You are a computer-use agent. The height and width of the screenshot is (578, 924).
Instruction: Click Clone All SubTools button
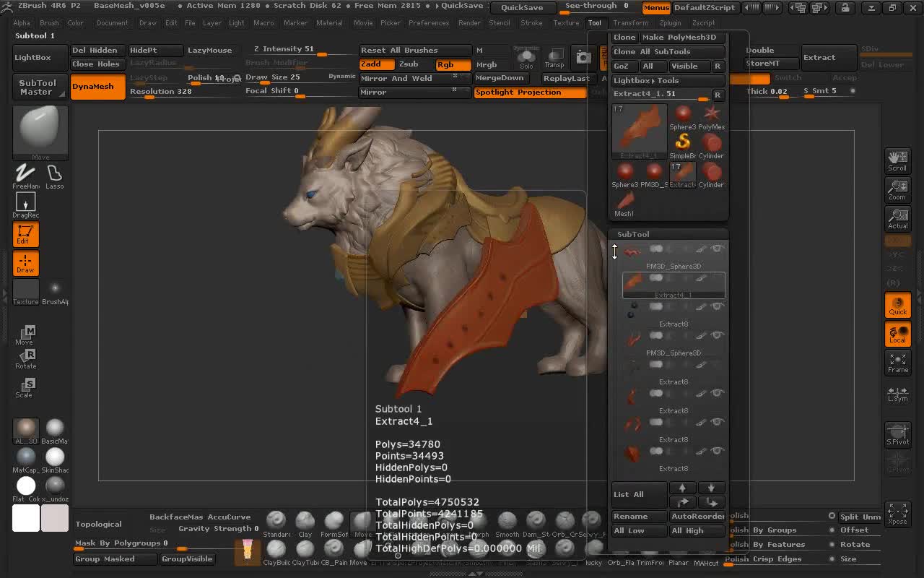pyautogui.click(x=668, y=52)
